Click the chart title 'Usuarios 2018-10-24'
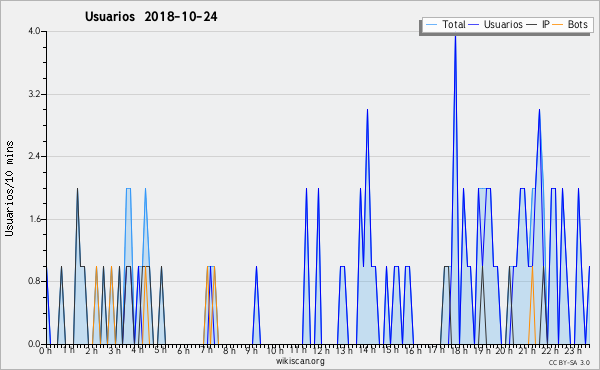Viewport: 600px width, 370px height. coord(151,17)
